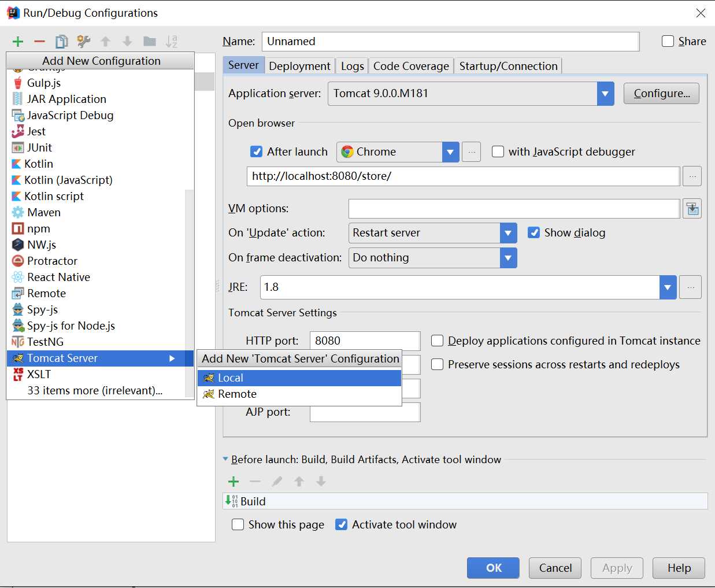Click the Move Up arrow in configuration toolbar

pos(105,42)
